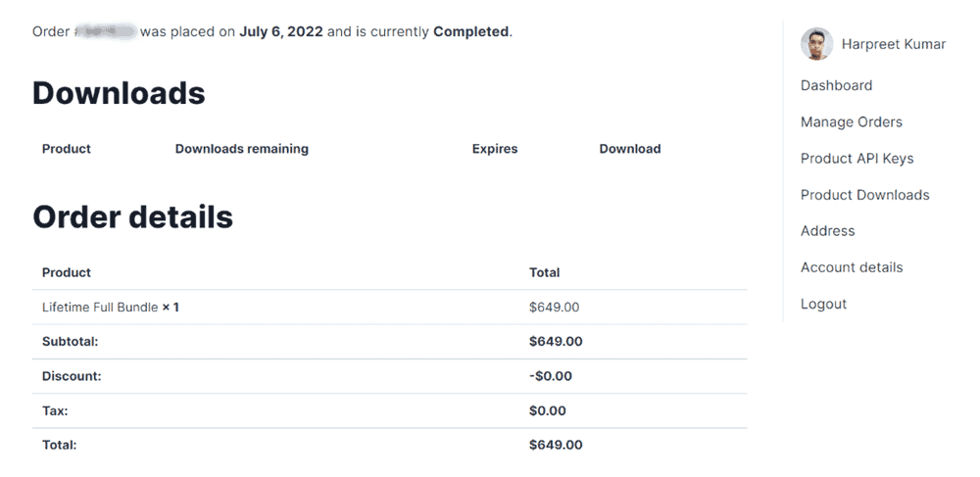Click the Downloads heading

pyautogui.click(x=119, y=93)
